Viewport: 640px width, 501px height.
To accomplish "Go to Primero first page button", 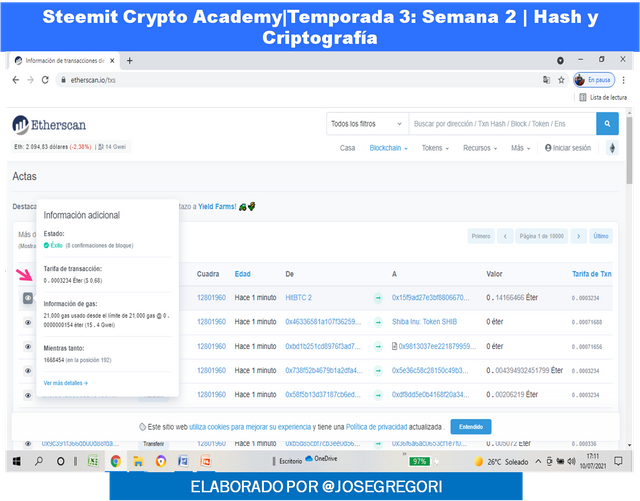I will [481, 236].
